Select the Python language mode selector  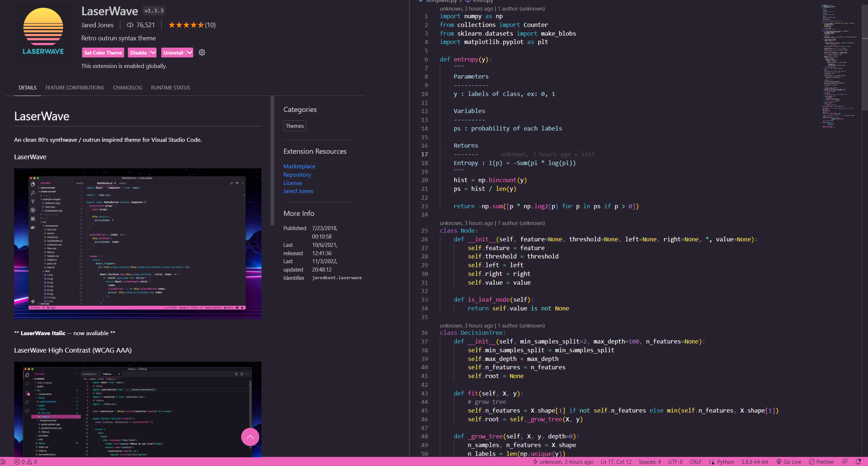click(x=725, y=462)
